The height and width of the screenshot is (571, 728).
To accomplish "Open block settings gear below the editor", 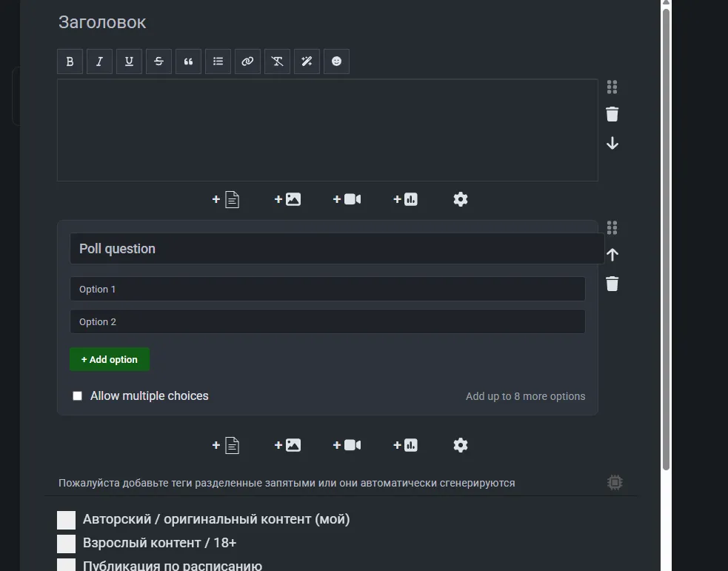I will 460,199.
